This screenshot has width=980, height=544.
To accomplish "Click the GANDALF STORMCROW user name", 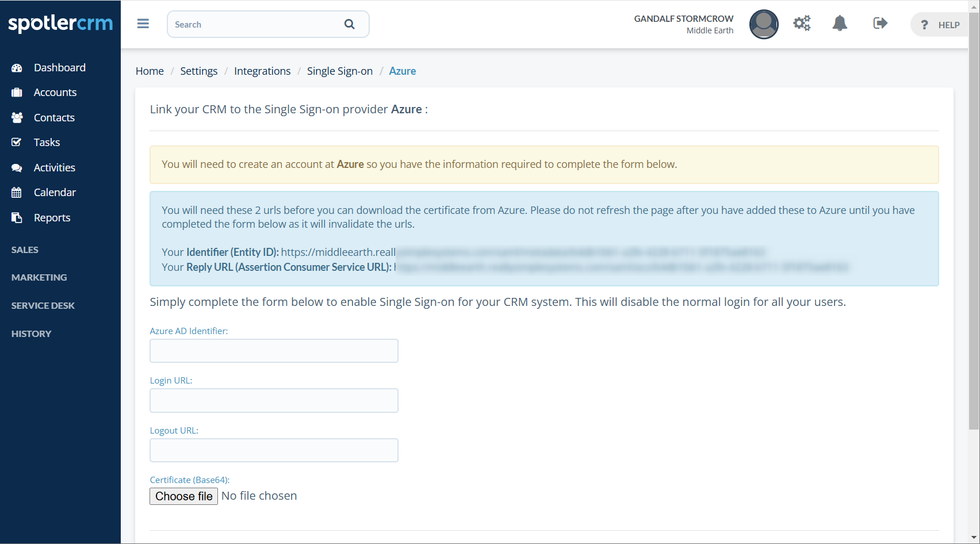I will tap(684, 18).
